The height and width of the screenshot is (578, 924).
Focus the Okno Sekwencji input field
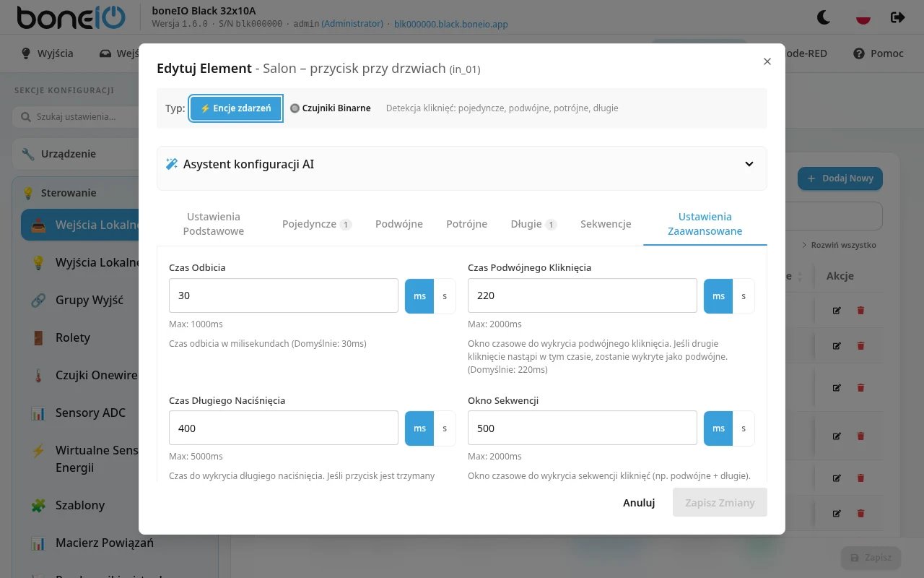point(583,428)
